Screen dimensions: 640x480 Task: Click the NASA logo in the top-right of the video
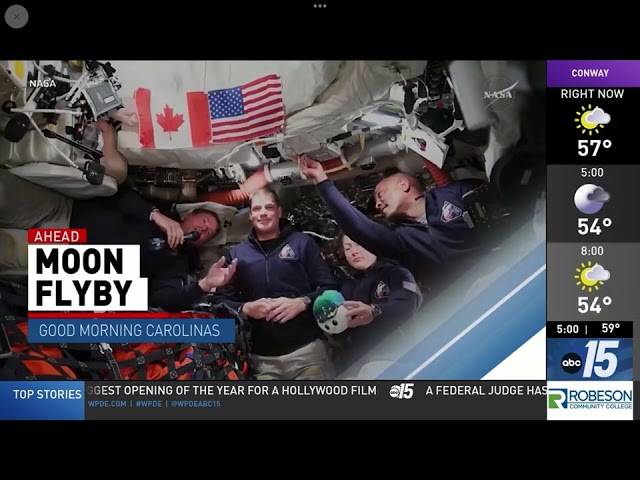pyautogui.click(x=498, y=95)
